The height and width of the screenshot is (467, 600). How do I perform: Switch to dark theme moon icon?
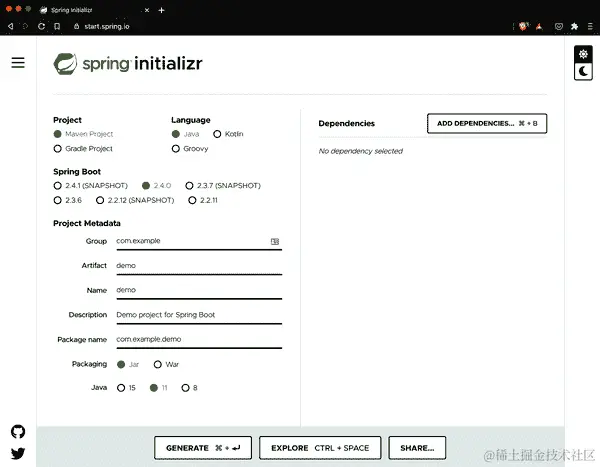[x=583, y=71]
